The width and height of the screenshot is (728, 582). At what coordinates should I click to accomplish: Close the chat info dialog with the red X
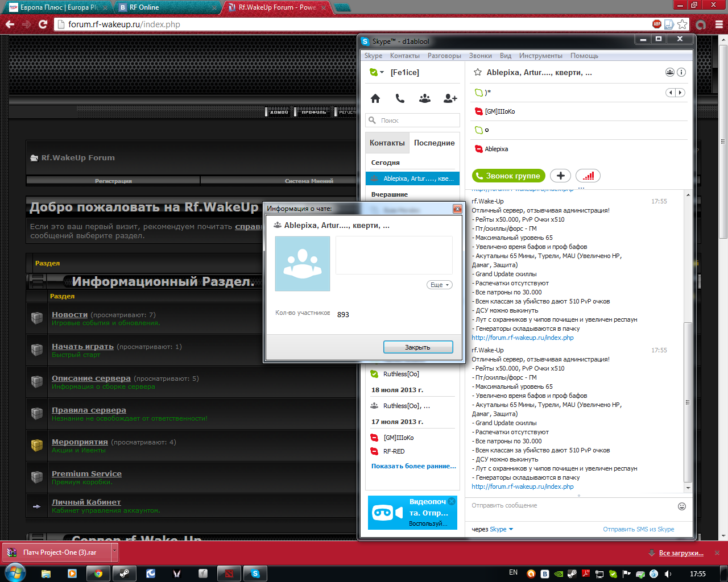[x=457, y=209]
